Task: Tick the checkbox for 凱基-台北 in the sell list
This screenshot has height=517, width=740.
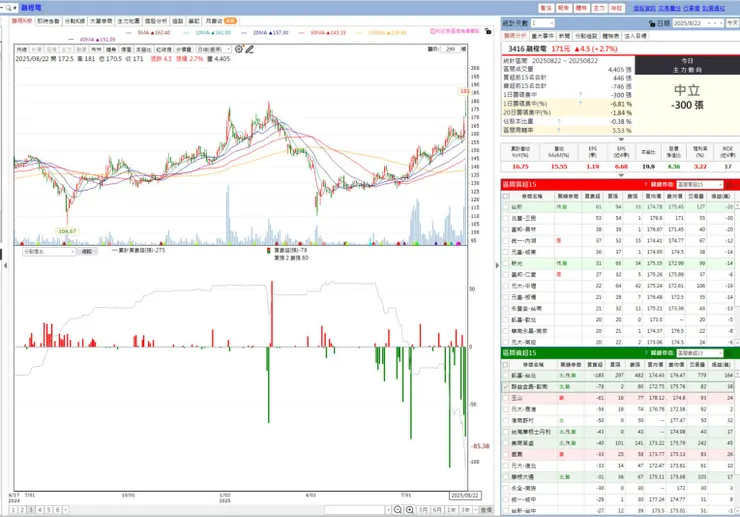Action: (x=506, y=375)
